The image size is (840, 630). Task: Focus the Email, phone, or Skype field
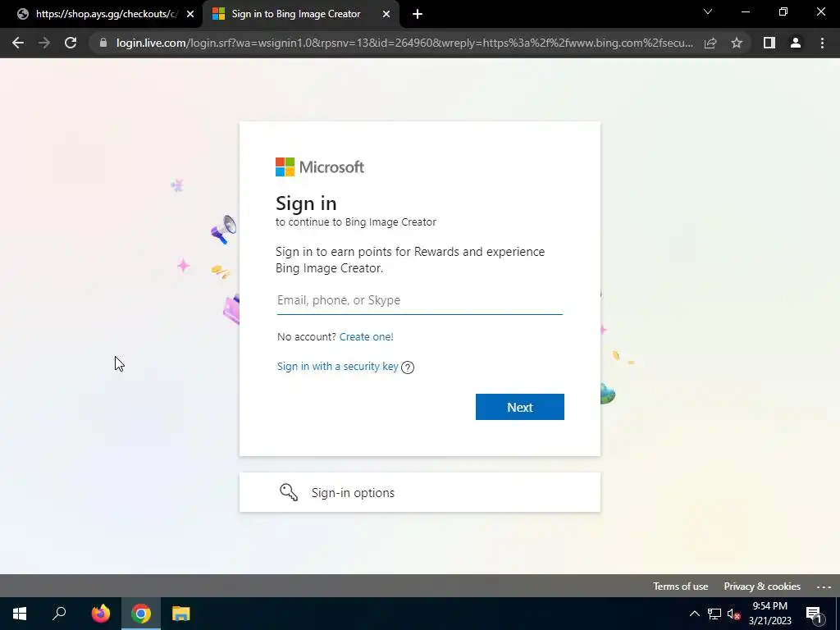pos(419,300)
